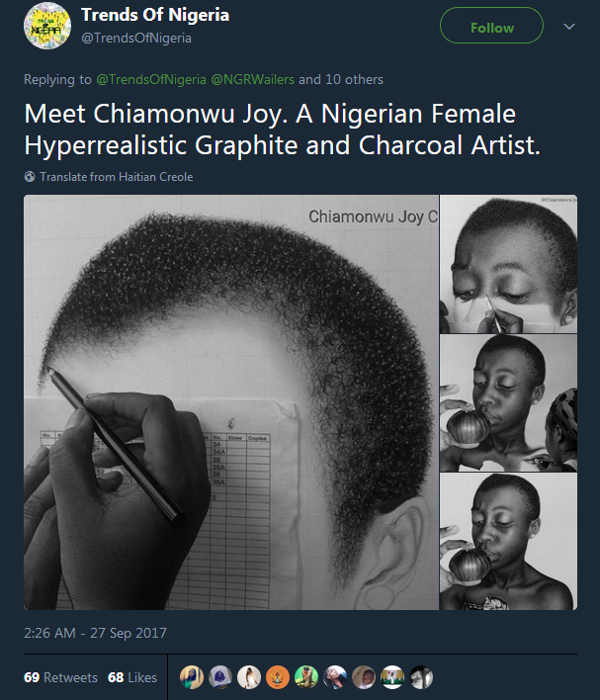
Task: Click the Trends Of Nigeria profile avatar
Action: click(x=45, y=27)
